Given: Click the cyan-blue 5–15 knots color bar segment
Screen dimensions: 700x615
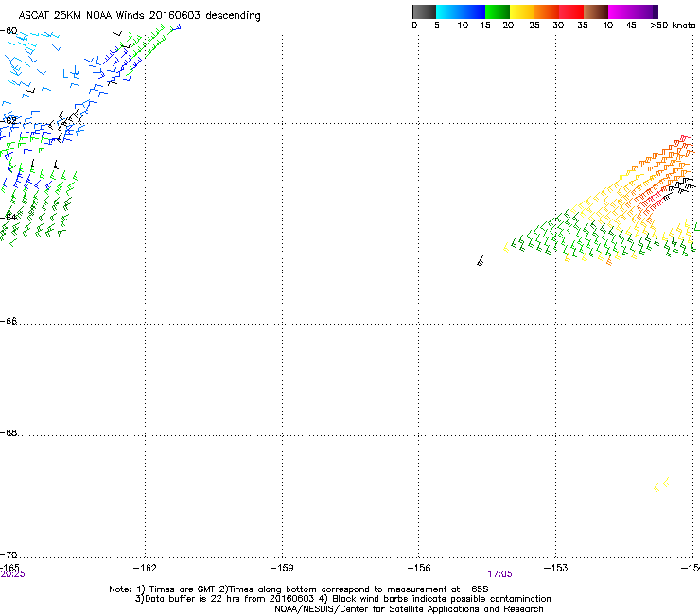Looking at the screenshot, I should tap(461, 11).
